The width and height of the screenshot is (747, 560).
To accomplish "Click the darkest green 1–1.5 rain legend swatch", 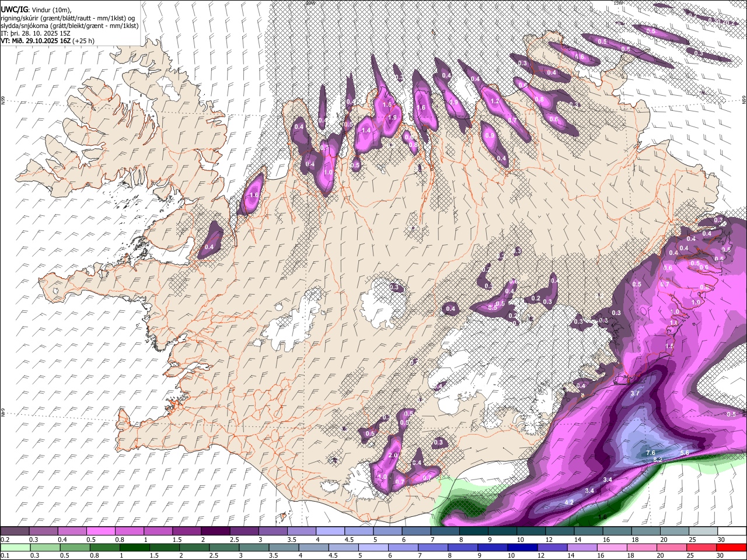I will click(135, 547).
